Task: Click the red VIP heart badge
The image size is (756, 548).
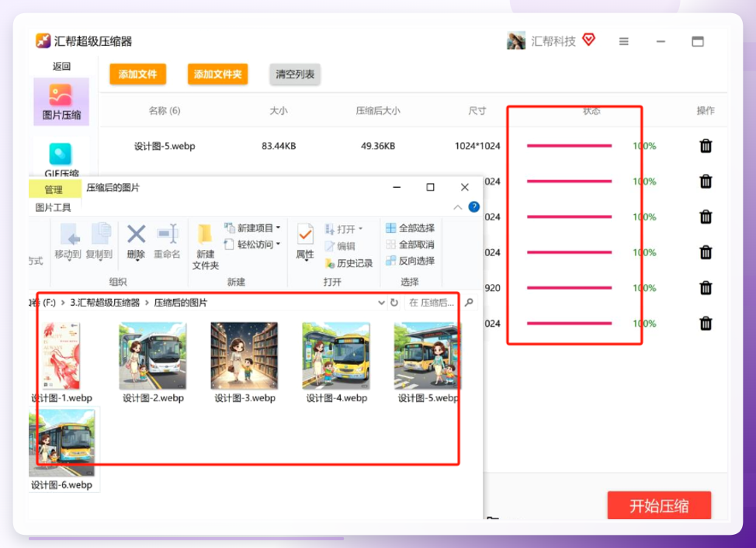Action: click(x=588, y=40)
